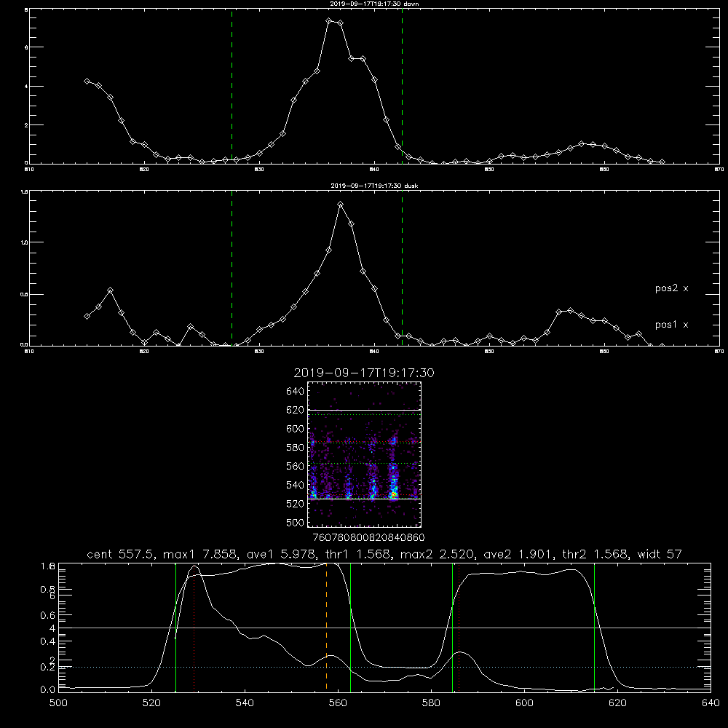Click the right green dashed line in dawn plot
The height and width of the screenshot is (728, 728).
pyautogui.click(x=402, y=87)
